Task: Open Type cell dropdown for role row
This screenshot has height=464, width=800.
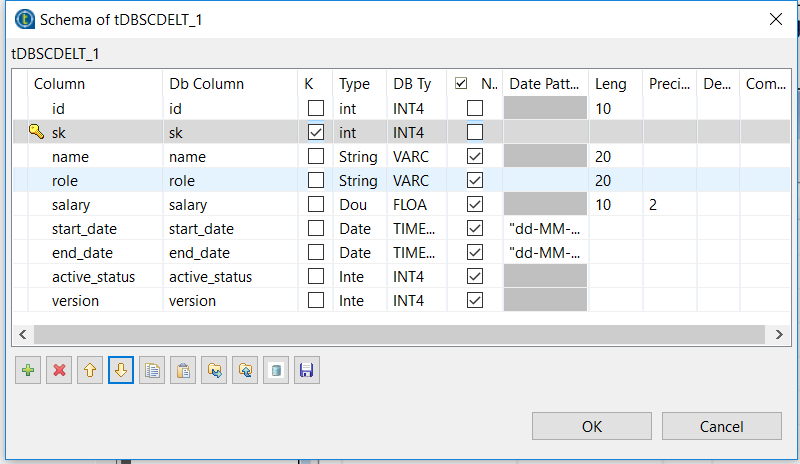Action: 358,181
